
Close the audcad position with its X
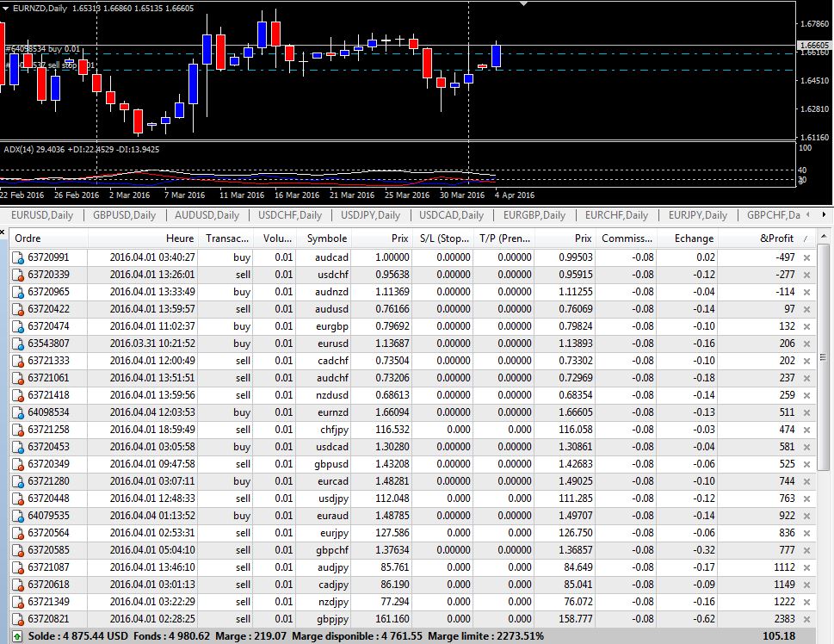tap(806, 257)
